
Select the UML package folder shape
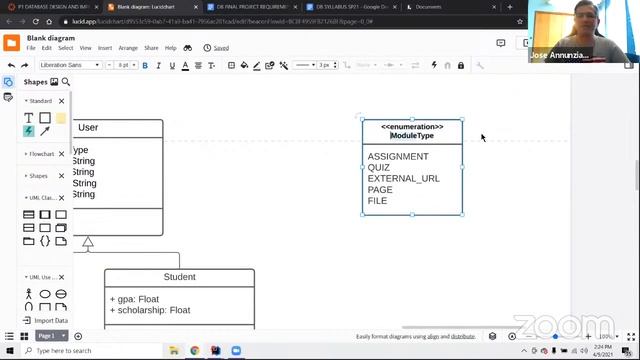29,241
